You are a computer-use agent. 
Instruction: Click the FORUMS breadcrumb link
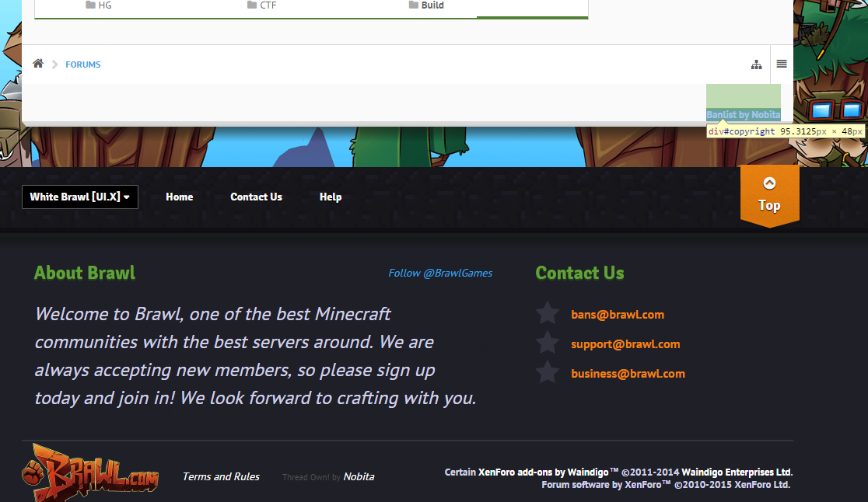tap(83, 64)
